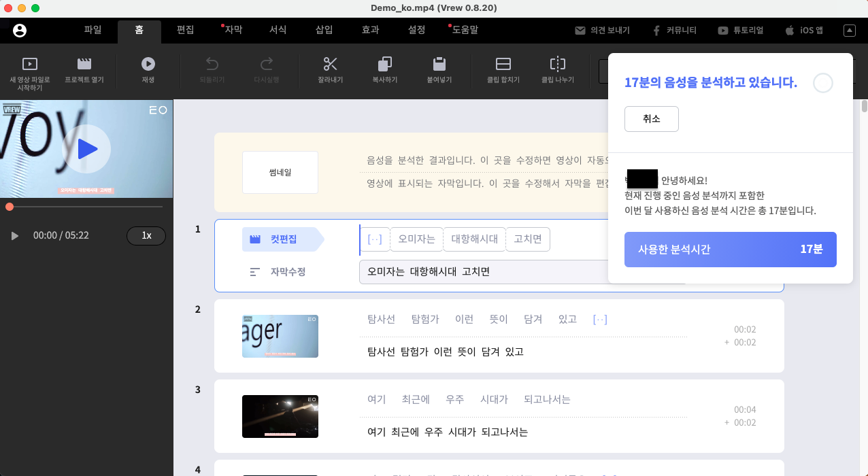This screenshot has width=868, height=476.
Task: Select word 있고 in clip 2
Action: [567, 320]
